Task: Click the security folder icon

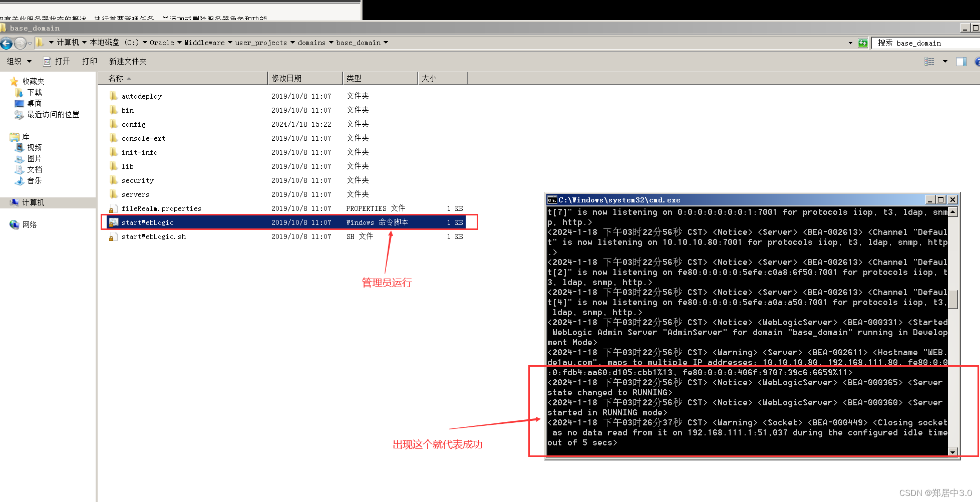Action: (x=114, y=180)
